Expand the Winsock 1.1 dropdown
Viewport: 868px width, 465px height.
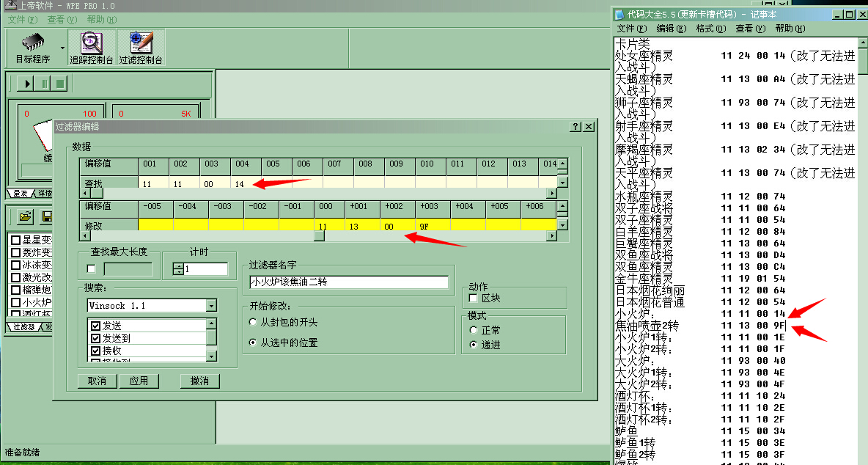point(211,306)
